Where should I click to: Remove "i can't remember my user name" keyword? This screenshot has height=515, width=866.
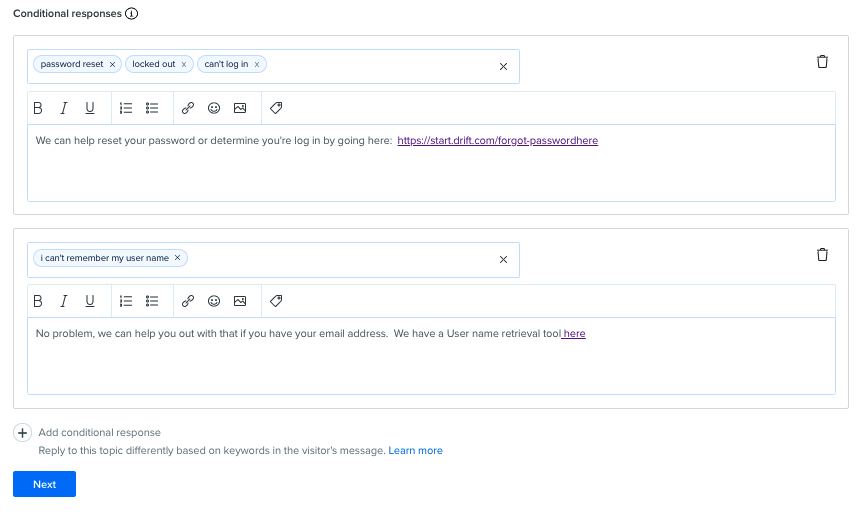tap(177, 258)
